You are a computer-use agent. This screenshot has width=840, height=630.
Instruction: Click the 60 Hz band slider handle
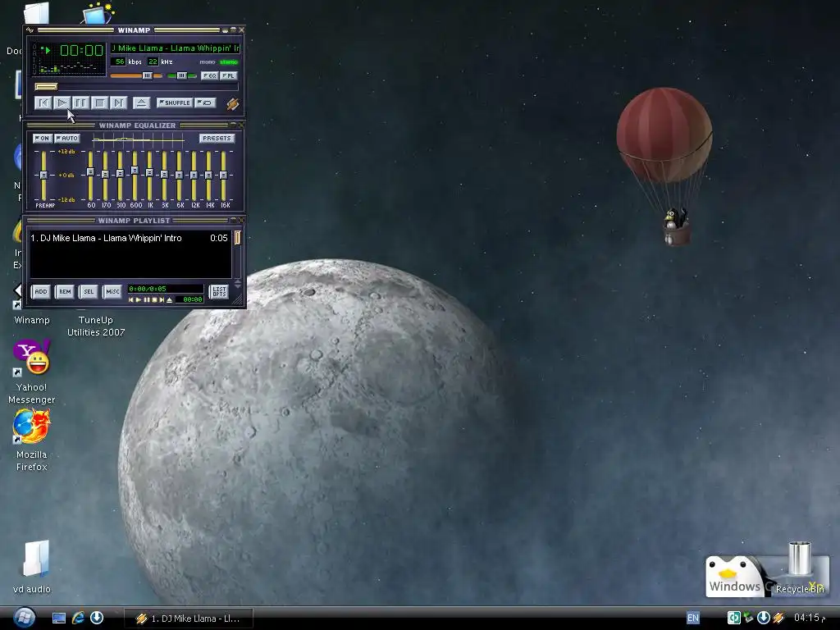[90, 172]
